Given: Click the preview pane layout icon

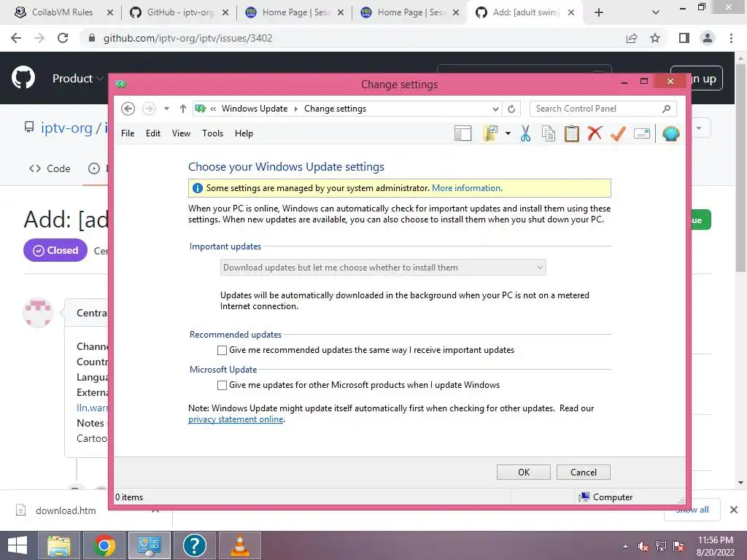Looking at the screenshot, I should (x=462, y=134).
